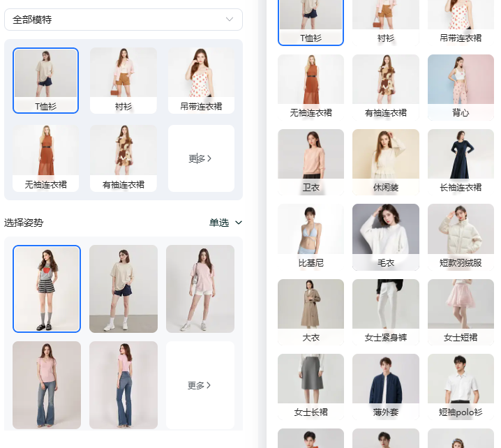
Task: Choose the 卫衣 category card
Action: click(311, 162)
